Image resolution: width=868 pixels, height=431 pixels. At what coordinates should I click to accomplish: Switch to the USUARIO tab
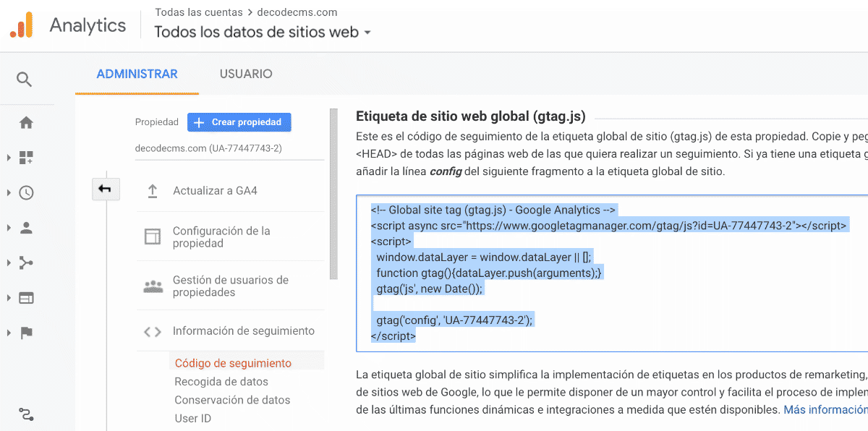[246, 74]
